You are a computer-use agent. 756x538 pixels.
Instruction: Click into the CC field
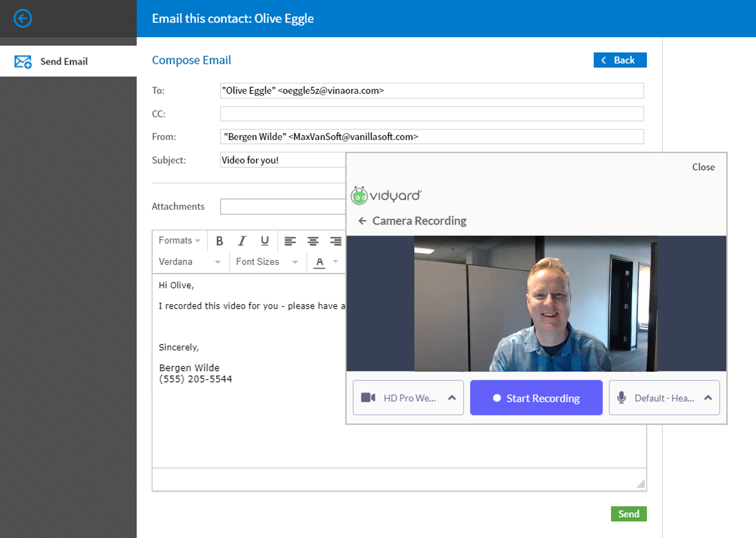432,114
